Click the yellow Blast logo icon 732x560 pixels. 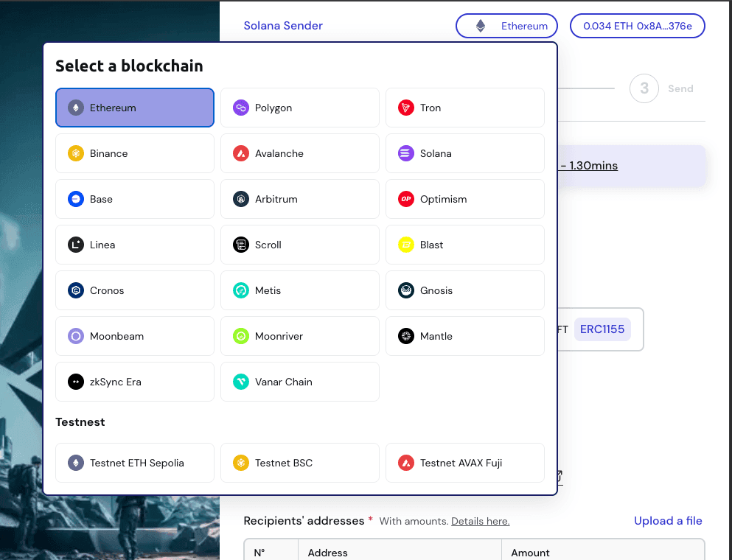[406, 245]
